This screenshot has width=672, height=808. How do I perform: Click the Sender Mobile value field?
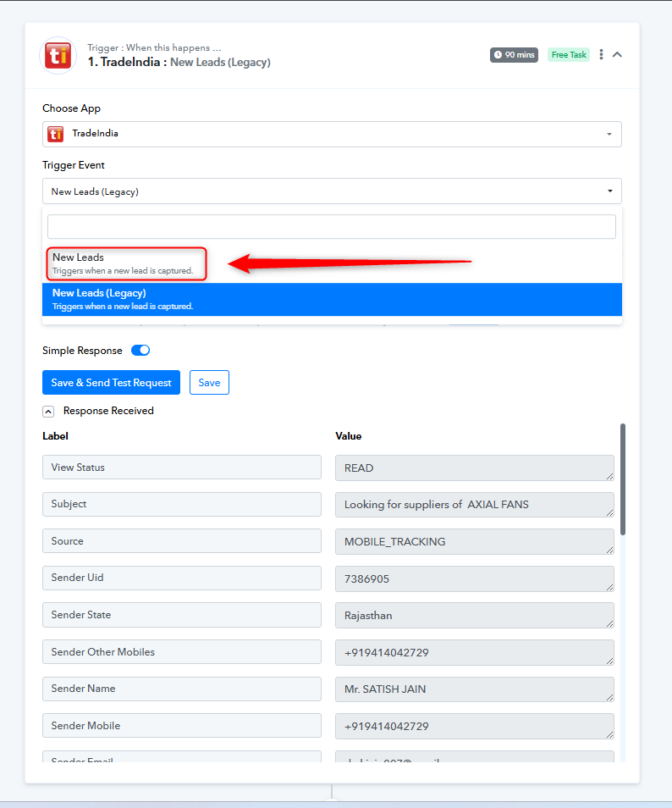(x=474, y=726)
